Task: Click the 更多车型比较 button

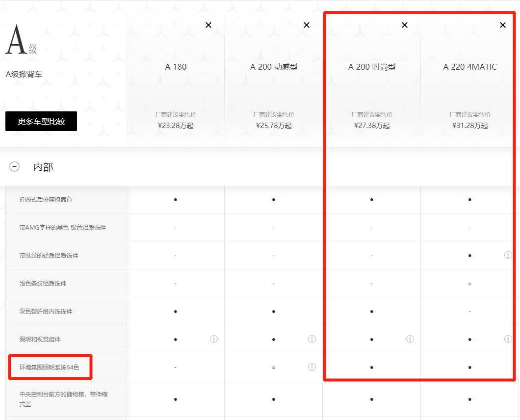Action: (41, 121)
